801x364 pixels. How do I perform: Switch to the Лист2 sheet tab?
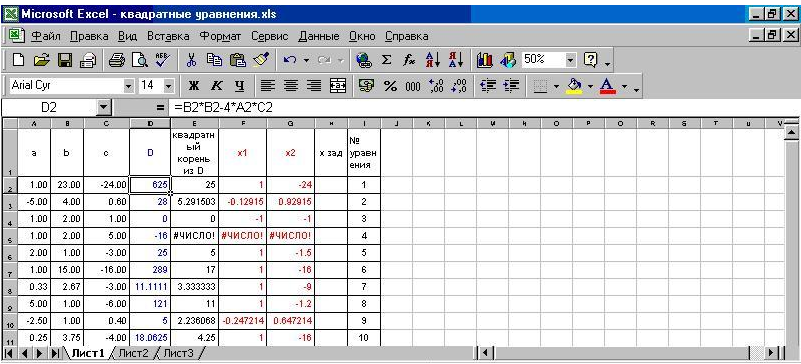coord(134,353)
